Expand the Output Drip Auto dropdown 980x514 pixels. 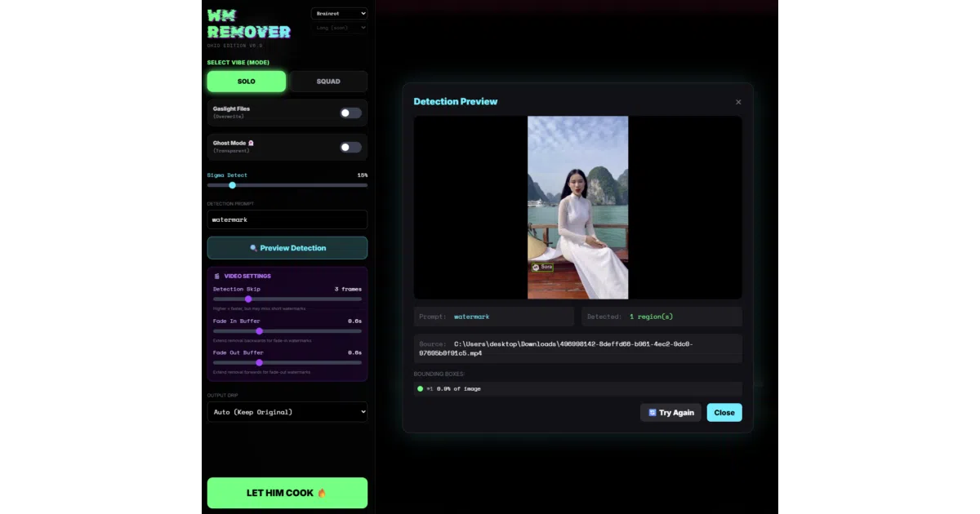pyautogui.click(x=287, y=412)
